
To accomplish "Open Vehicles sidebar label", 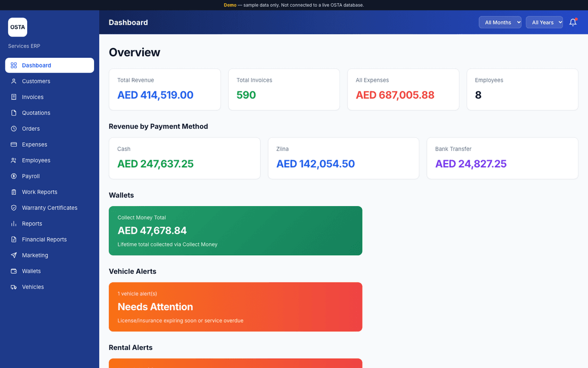I will coord(33,287).
